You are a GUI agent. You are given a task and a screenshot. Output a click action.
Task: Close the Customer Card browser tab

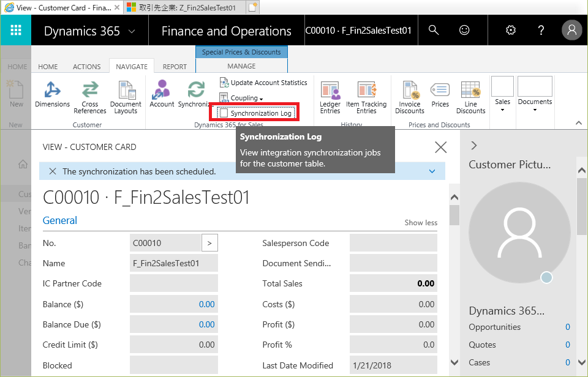coord(117,7)
